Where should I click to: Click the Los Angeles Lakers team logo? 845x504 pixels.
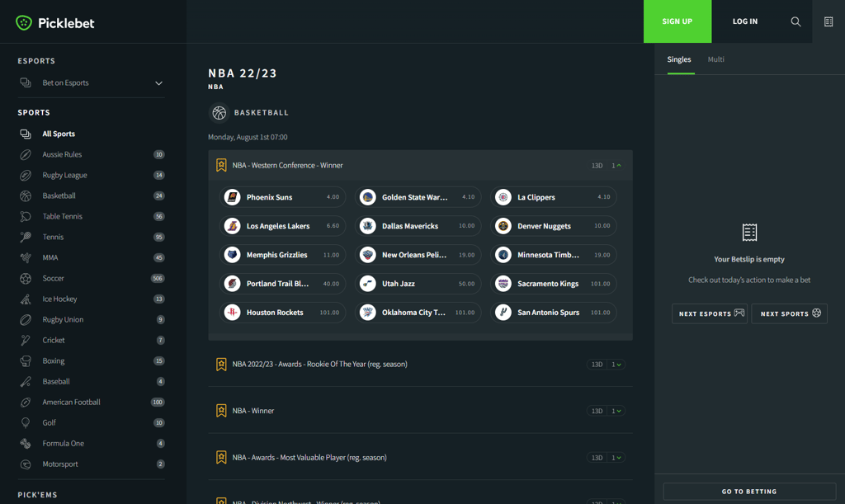(232, 226)
